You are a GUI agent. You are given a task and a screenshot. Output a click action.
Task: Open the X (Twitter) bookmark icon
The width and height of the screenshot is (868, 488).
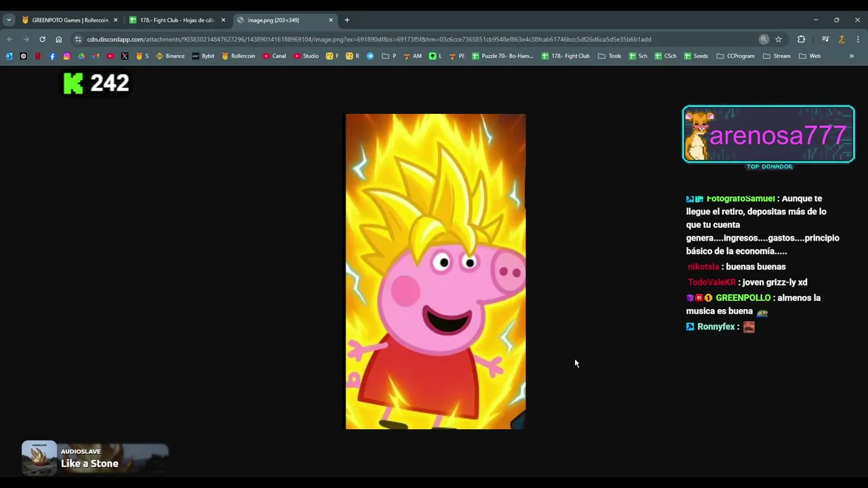coord(125,56)
